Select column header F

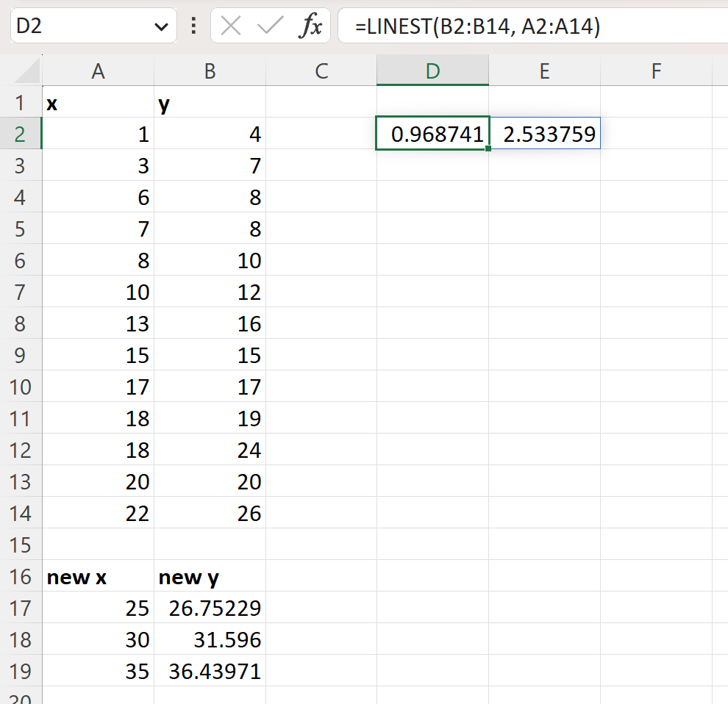(656, 71)
